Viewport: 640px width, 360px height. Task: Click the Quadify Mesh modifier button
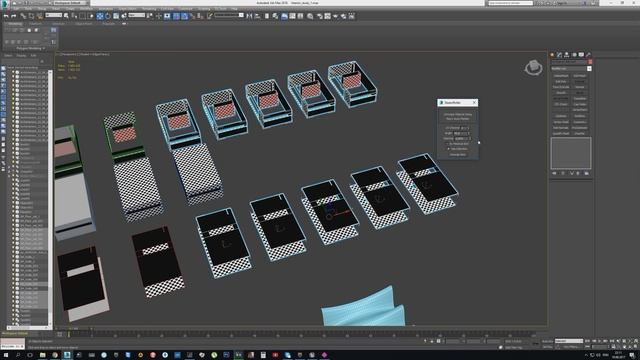[x=561, y=133]
